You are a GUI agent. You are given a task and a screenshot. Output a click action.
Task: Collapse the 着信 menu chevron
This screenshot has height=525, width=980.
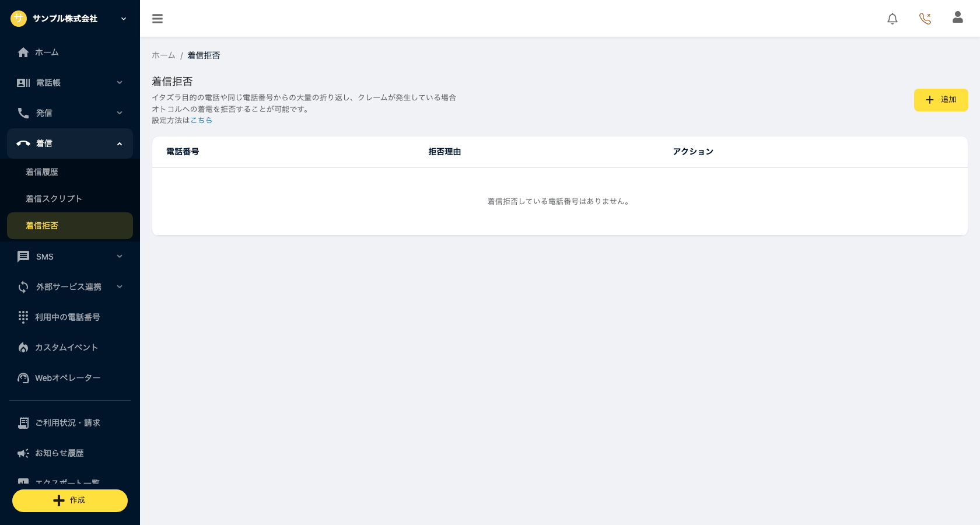tap(120, 143)
